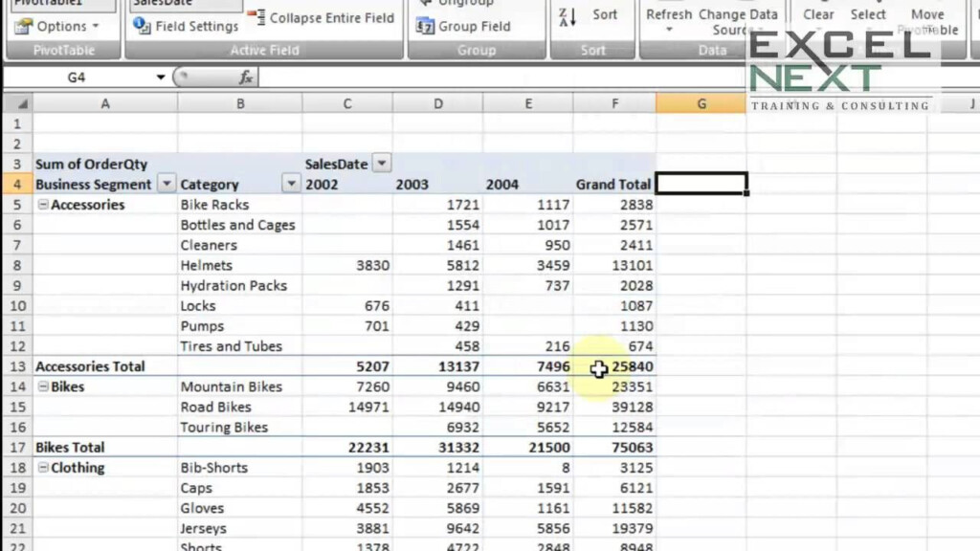Click Group Field button
Image resolution: width=980 pixels, height=551 pixels.
pos(463,26)
